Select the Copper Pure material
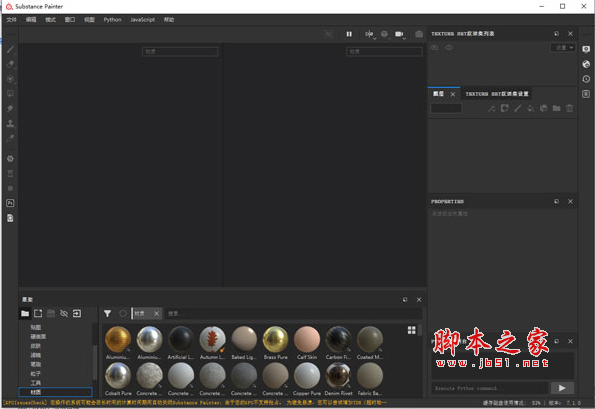Image resolution: width=595 pixels, height=409 pixels. click(x=307, y=379)
